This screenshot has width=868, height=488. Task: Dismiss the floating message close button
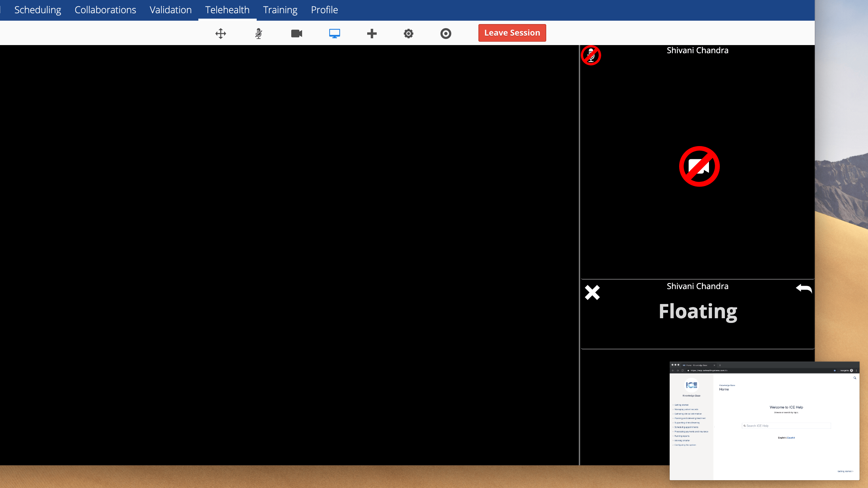click(592, 292)
